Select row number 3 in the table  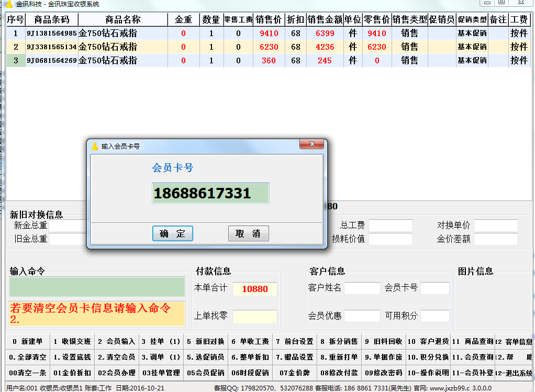pos(16,60)
